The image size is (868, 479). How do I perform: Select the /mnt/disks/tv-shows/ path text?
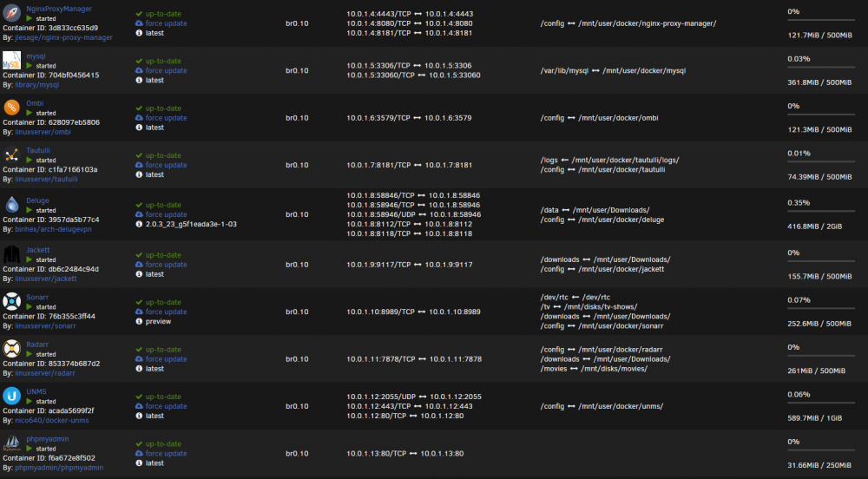point(601,307)
